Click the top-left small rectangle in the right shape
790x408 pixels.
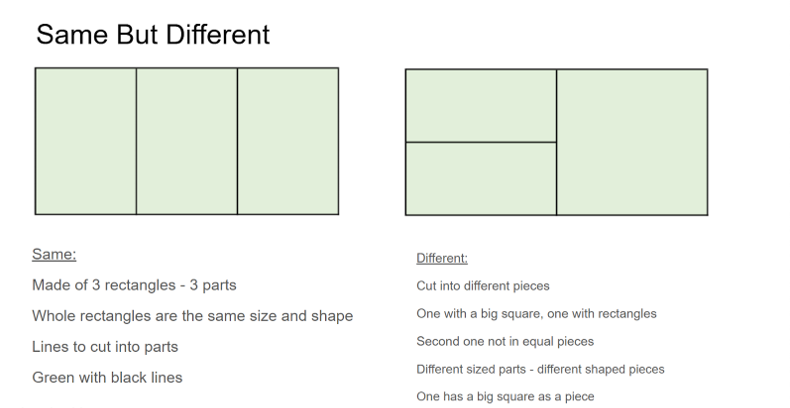pyautogui.click(x=481, y=106)
